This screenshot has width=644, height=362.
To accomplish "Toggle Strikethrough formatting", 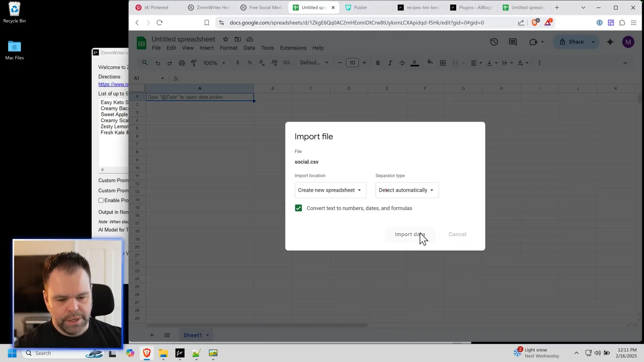I will point(402,63).
